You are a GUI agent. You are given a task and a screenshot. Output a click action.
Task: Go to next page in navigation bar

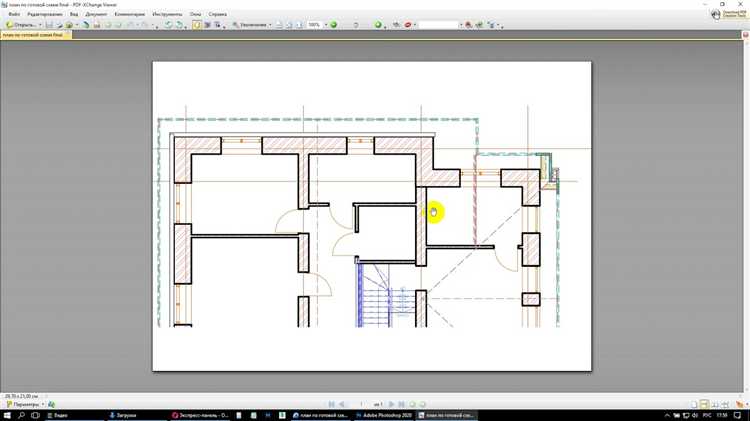[391, 404]
